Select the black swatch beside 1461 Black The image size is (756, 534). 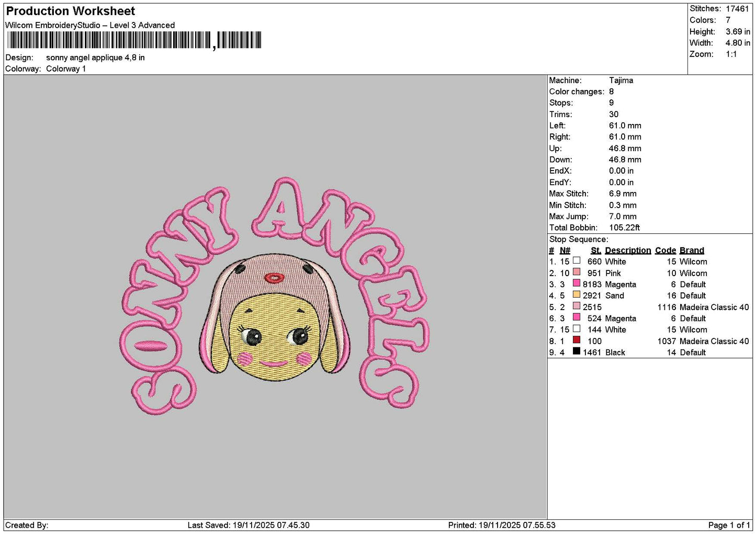pyautogui.click(x=577, y=351)
